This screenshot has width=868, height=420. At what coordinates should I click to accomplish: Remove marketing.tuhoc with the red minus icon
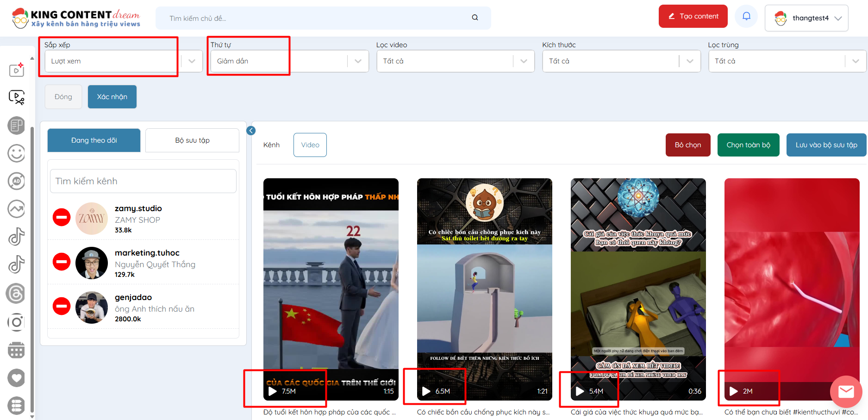(62, 262)
